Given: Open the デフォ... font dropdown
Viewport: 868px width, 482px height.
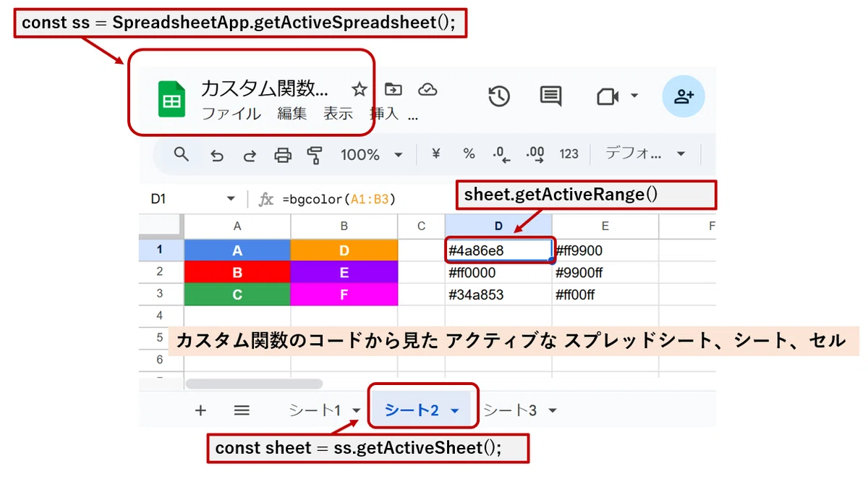Looking at the screenshot, I should pos(644,154).
